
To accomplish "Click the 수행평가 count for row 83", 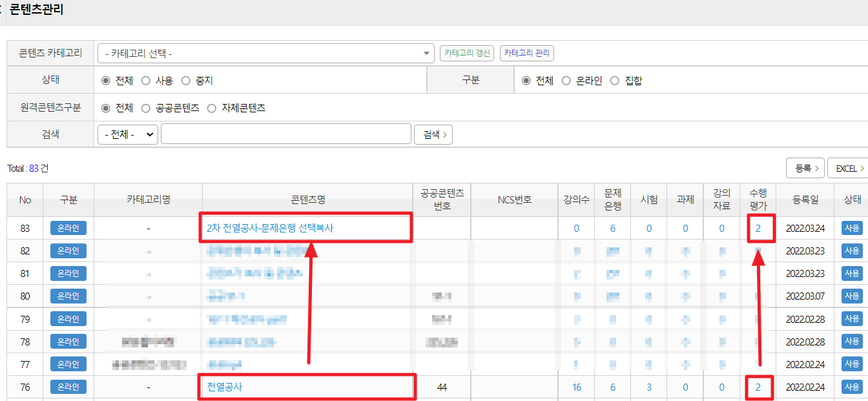I will tap(758, 228).
